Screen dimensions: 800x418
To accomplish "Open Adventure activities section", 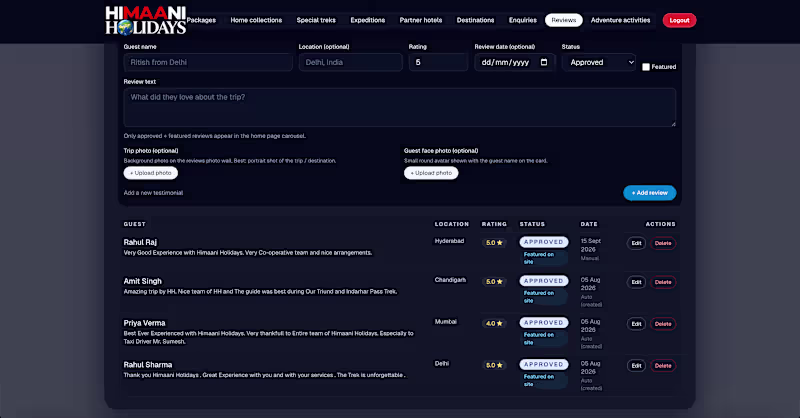I will (620, 20).
